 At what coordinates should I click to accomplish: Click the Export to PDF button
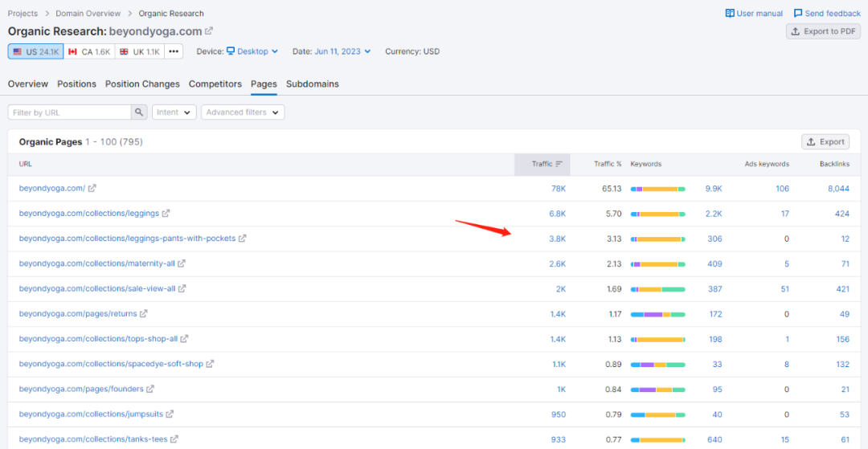823,31
